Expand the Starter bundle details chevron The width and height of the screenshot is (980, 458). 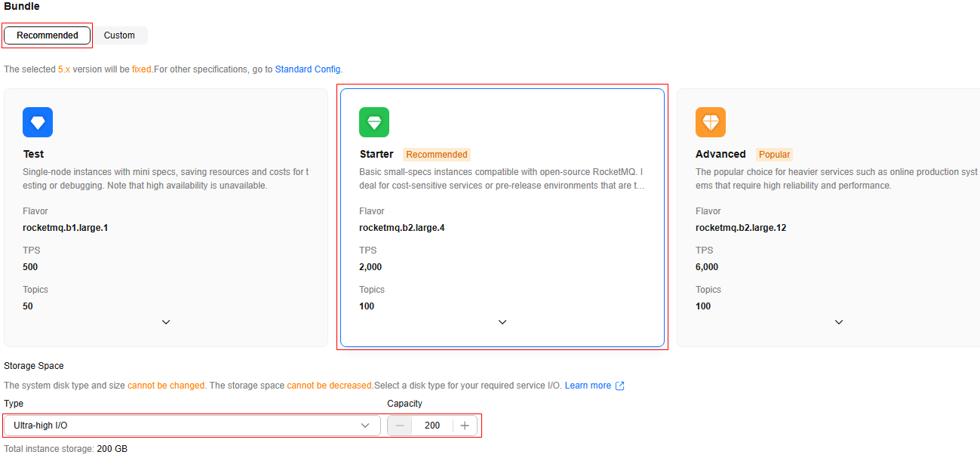(x=502, y=322)
